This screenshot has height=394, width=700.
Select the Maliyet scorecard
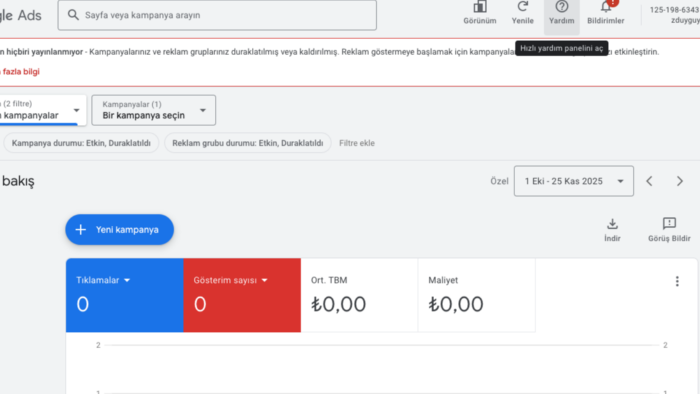pyautogui.click(x=477, y=295)
